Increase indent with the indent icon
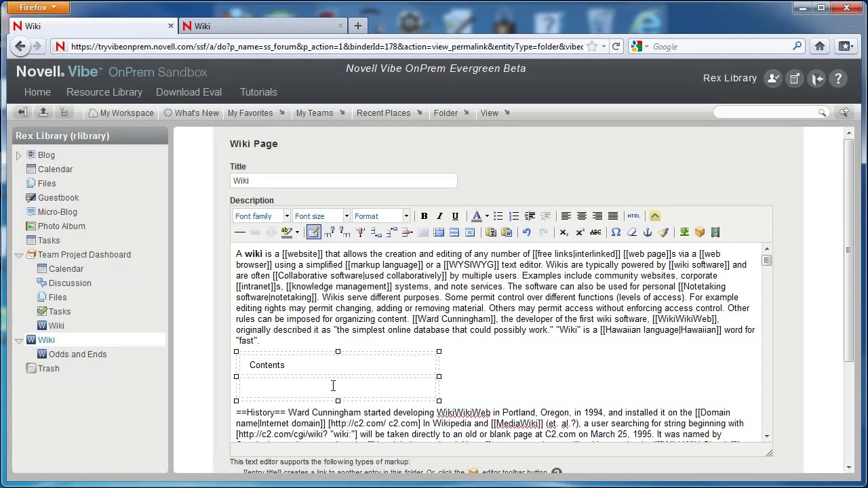Image resolution: width=868 pixels, height=488 pixels. point(530,216)
